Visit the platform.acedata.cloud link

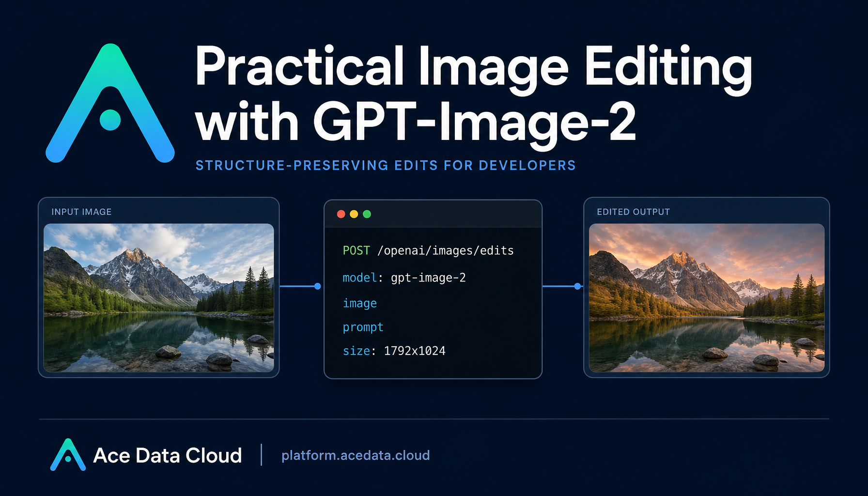point(356,455)
